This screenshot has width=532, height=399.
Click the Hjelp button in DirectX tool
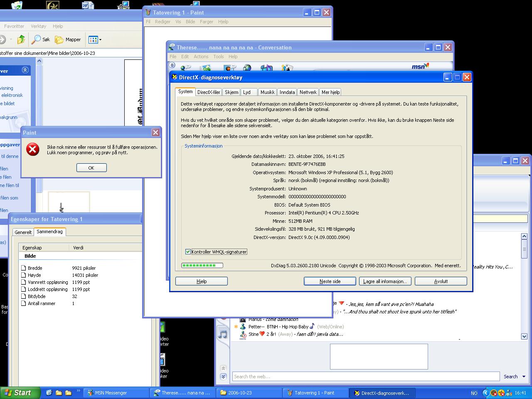coord(202,281)
